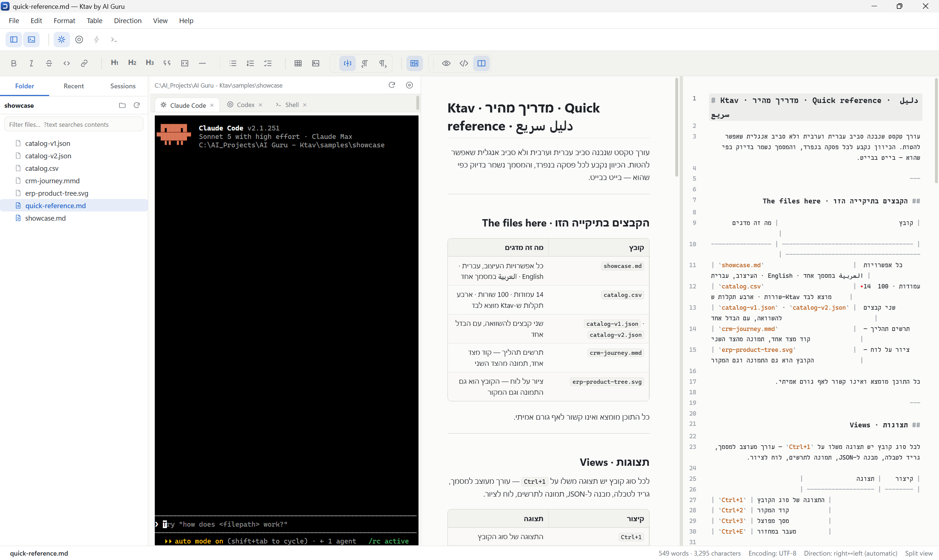The image size is (939, 560).
Task: Launch Codex from the top toolbar
Action: [79, 40]
